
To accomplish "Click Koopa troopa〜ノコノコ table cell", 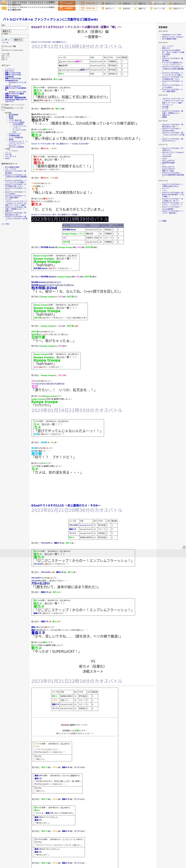I will click(x=74, y=233).
